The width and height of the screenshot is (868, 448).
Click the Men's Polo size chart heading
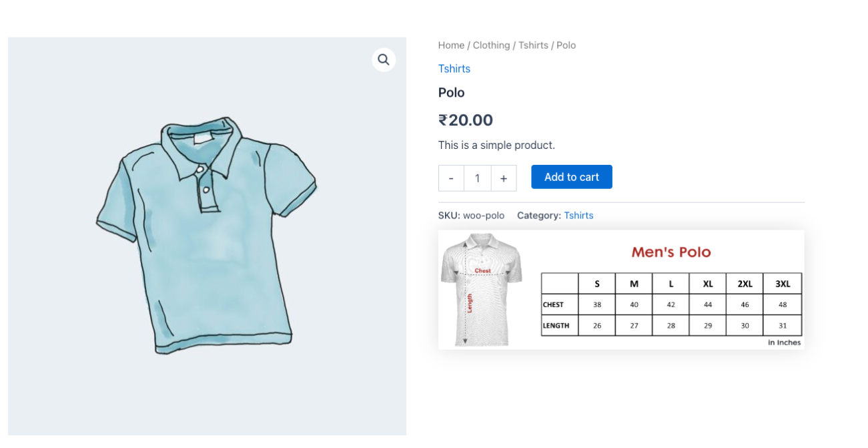click(x=671, y=252)
